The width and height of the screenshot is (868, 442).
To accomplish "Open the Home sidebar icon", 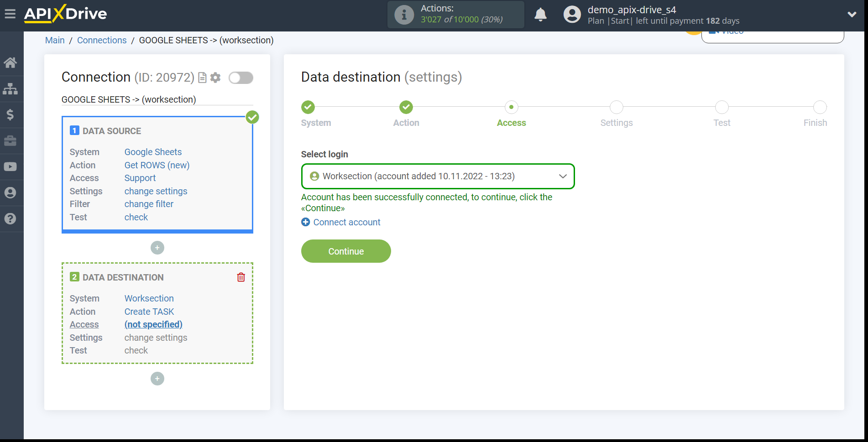I will (10, 62).
